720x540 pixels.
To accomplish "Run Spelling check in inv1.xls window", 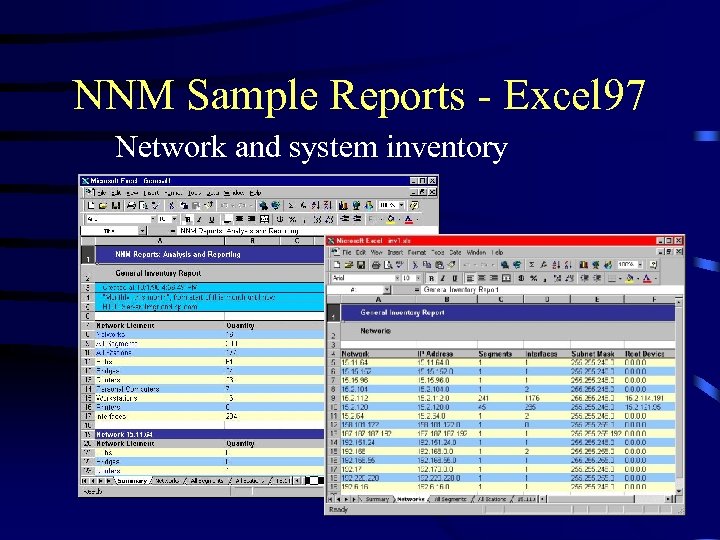I will pos(399,265).
